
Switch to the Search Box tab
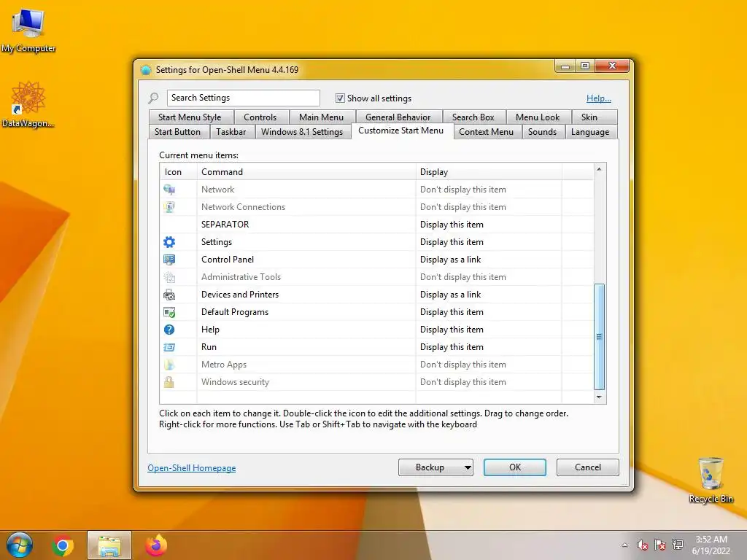473,117
